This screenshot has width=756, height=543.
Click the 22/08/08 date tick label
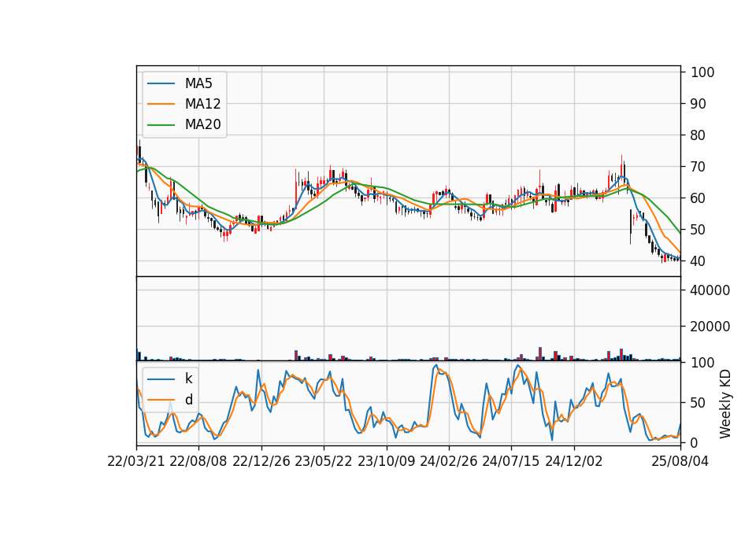point(198,462)
